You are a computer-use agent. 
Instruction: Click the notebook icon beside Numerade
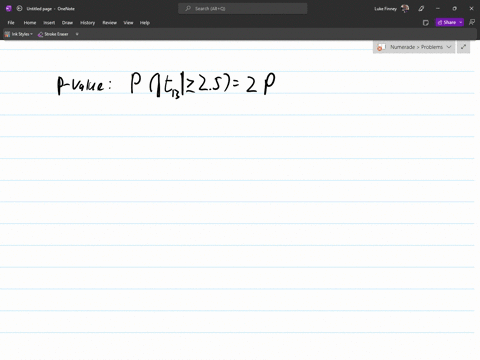[x=381, y=47]
